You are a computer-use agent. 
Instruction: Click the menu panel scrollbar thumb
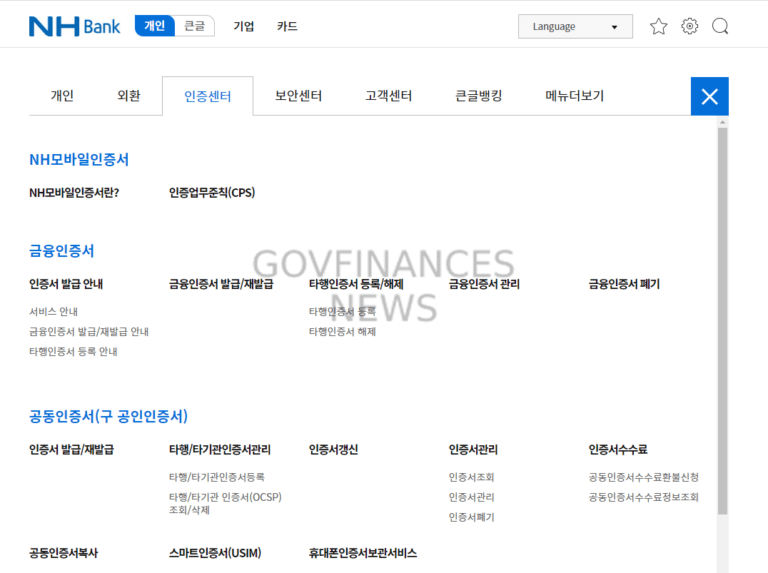point(722,321)
